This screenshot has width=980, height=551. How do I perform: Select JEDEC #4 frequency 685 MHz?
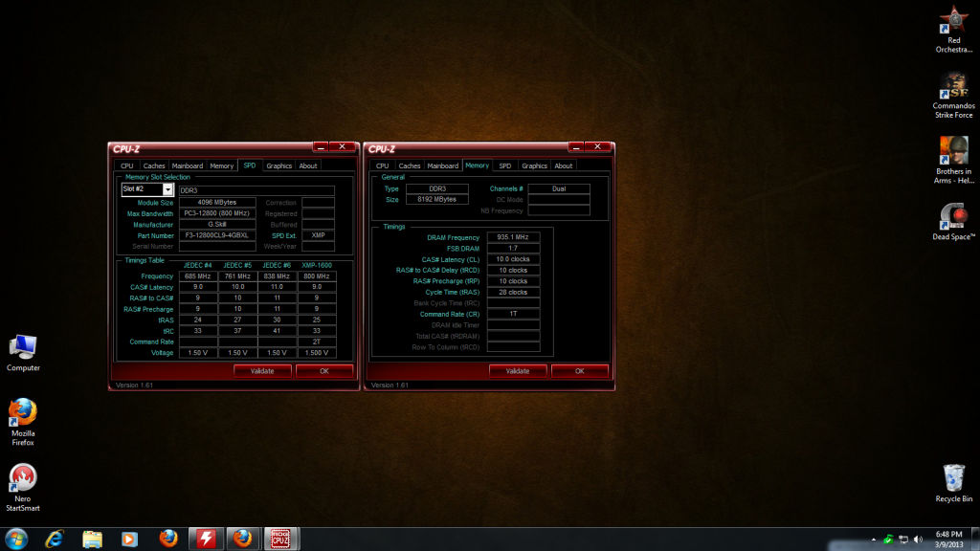[x=198, y=276]
